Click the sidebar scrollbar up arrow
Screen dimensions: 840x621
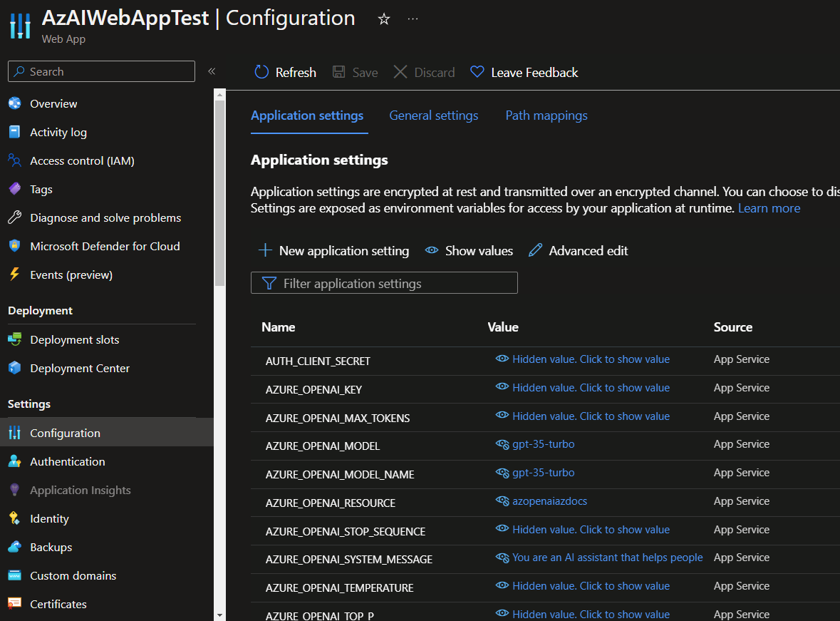point(219,95)
